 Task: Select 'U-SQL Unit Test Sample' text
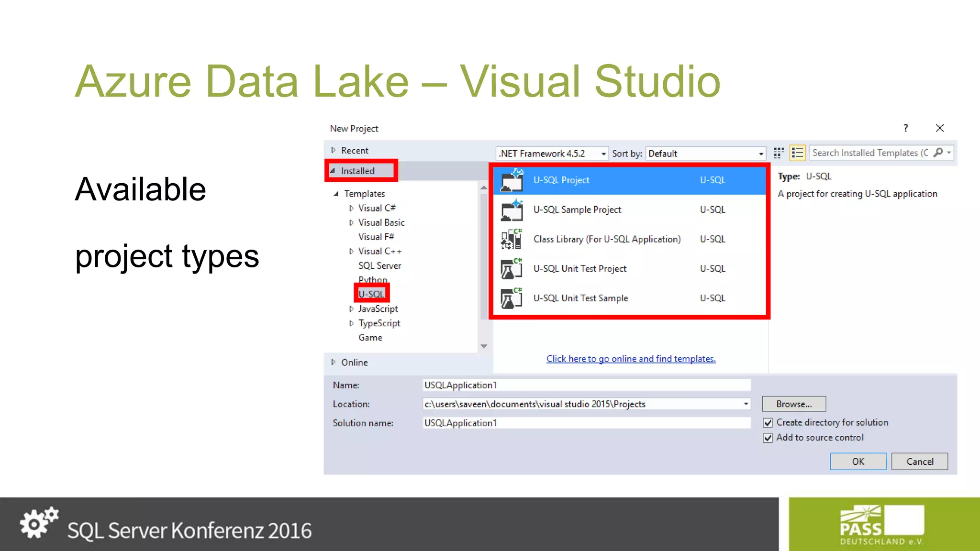click(581, 298)
